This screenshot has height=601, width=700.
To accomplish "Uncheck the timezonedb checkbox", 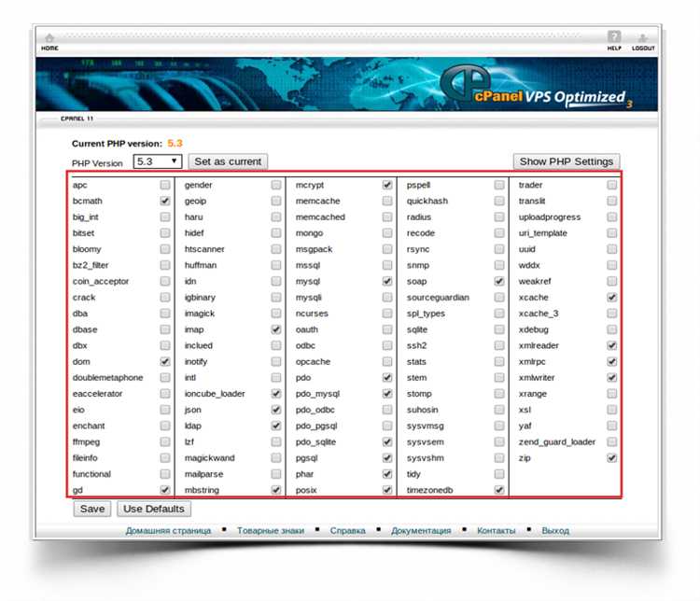I will tap(499, 490).
